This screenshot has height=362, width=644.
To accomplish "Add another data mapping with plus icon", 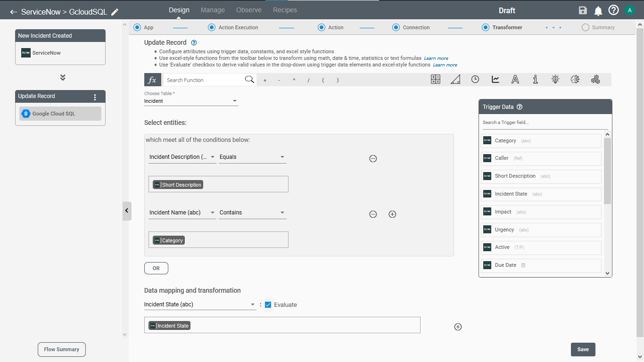I will click(458, 327).
